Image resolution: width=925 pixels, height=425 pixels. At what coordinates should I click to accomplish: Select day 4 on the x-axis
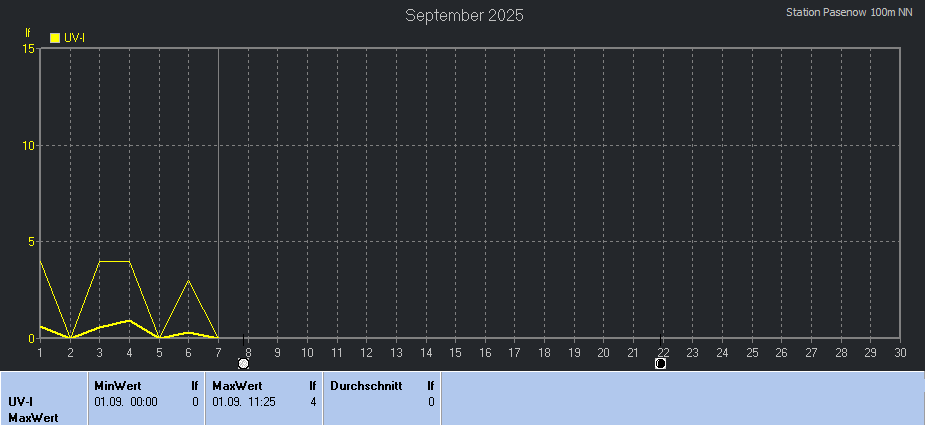(129, 352)
